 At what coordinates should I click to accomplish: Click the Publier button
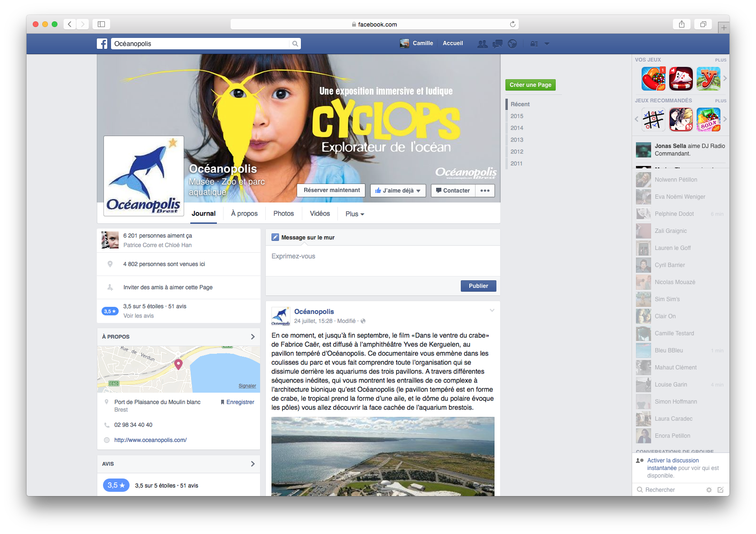tap(478, 286)
